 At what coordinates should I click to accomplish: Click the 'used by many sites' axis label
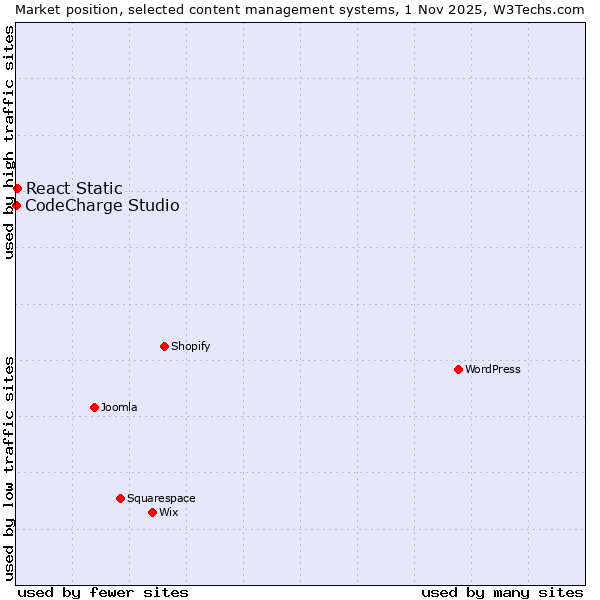point(502,592)
